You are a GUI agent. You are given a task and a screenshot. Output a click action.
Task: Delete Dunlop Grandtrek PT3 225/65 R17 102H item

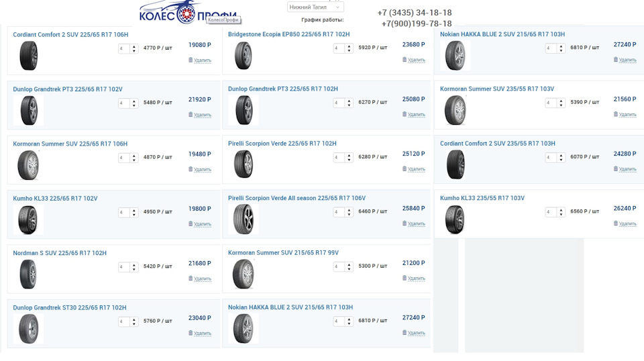point(414,114)
